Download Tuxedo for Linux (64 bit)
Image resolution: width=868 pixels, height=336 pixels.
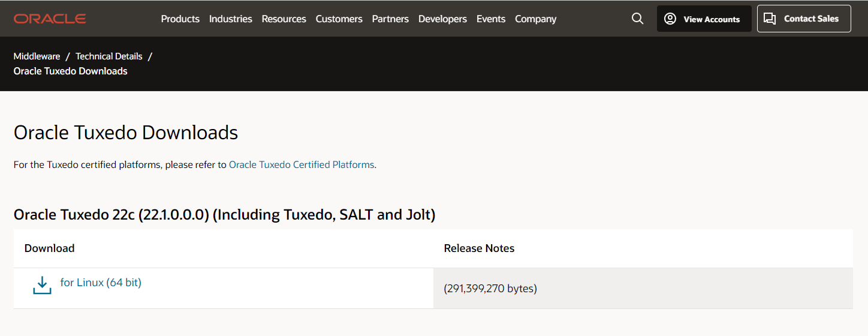[101, 282]
